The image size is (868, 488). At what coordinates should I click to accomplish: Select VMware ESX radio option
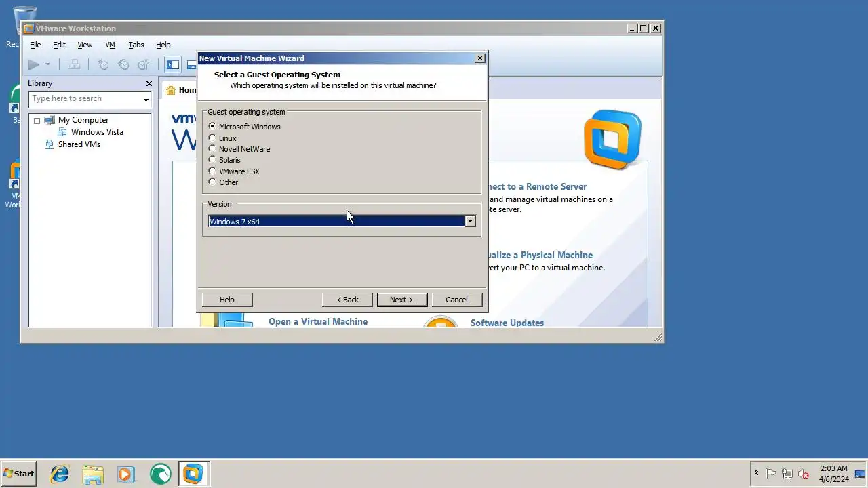[212, 171]
